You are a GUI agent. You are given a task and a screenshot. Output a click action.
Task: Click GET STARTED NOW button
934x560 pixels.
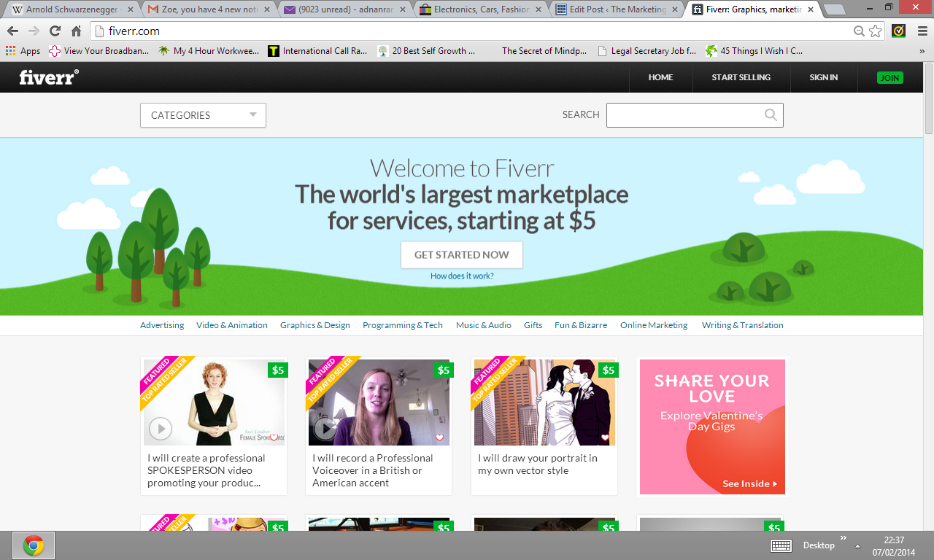[x=462, y=254]
